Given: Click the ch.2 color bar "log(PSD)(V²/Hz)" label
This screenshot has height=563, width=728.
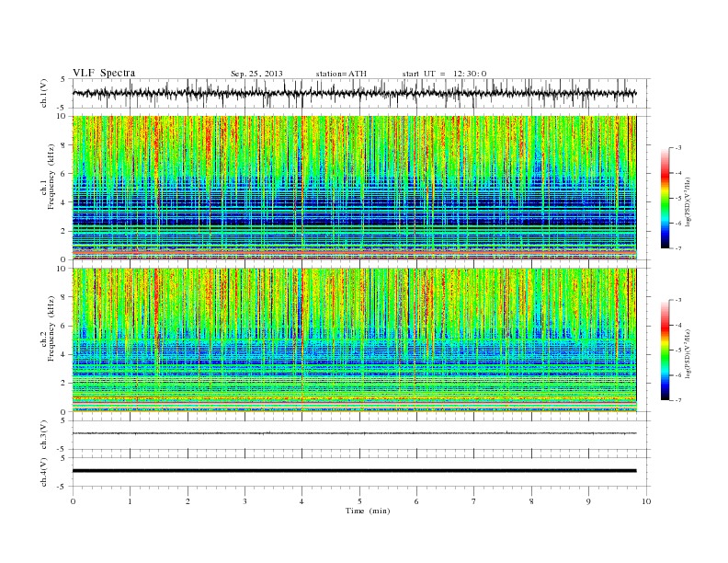Looking at the screenshot, I should [688, 354].
